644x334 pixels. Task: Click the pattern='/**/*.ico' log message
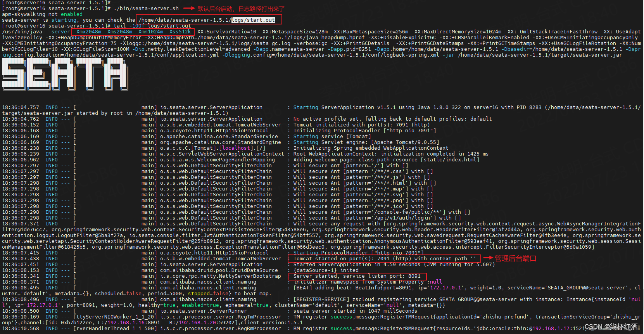click(363, 206)
